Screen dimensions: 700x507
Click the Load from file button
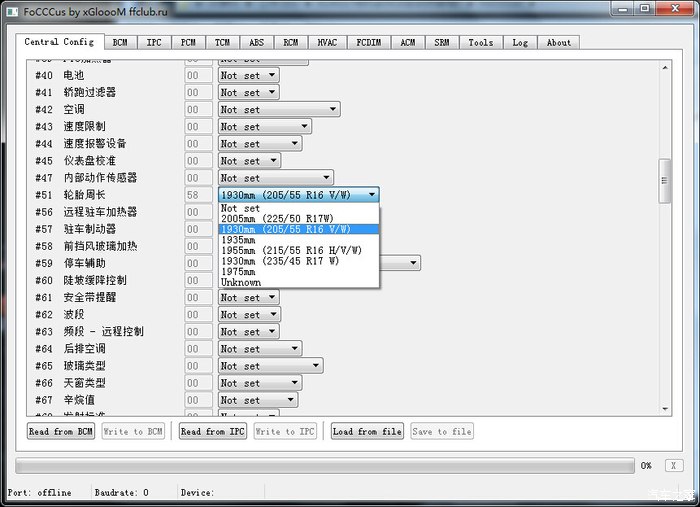click(367, 431)
